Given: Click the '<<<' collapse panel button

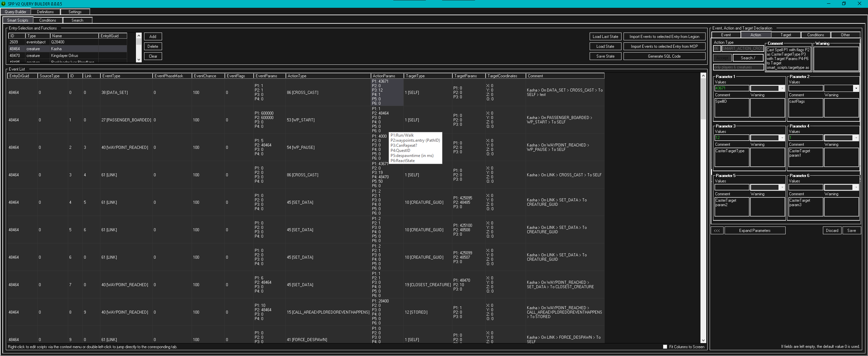Looking at the screenshot, I should (x=717, y=231).
